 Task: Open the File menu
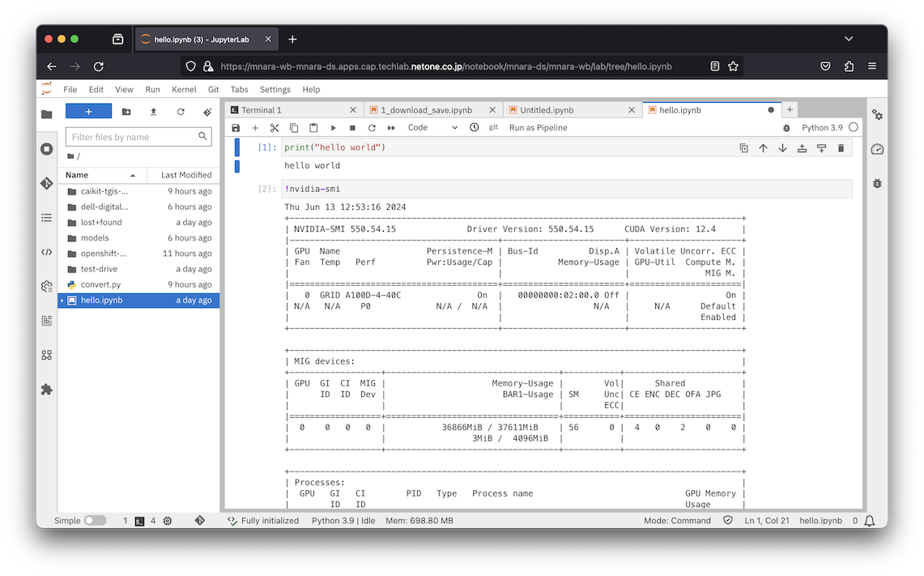[x=70, y=90]
